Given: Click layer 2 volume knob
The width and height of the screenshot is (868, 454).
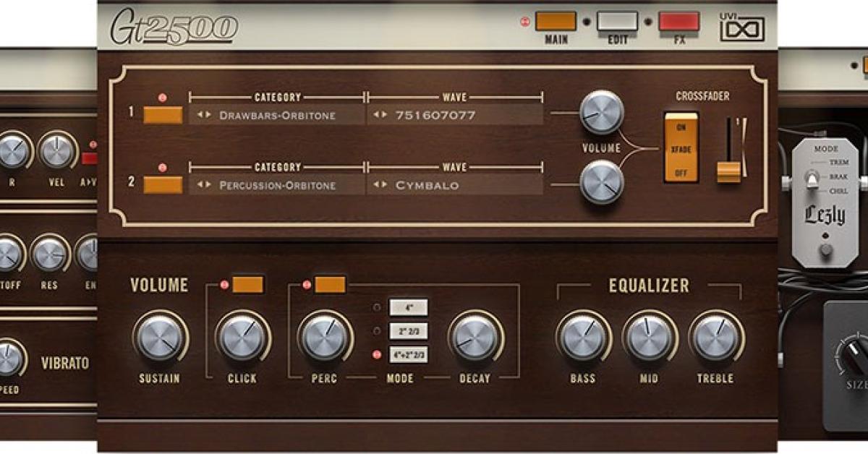Looking at the screenshot, I should click(x=602, y=181).
